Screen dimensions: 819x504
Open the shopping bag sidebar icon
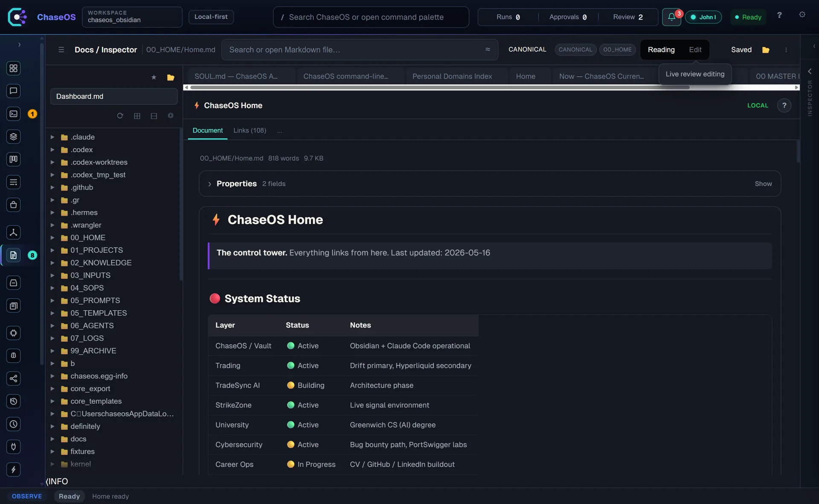(13, 205)
